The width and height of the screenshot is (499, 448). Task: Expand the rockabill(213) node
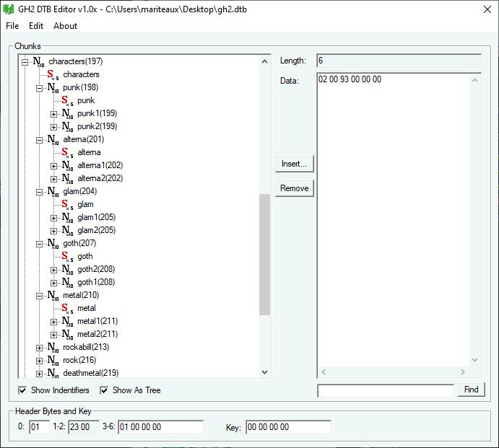tap(39, 348)
